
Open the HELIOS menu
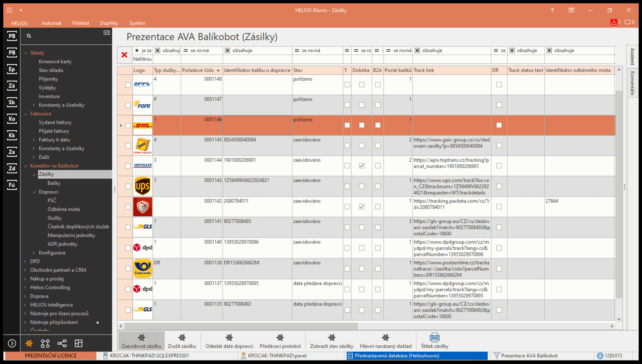point(19,23)
